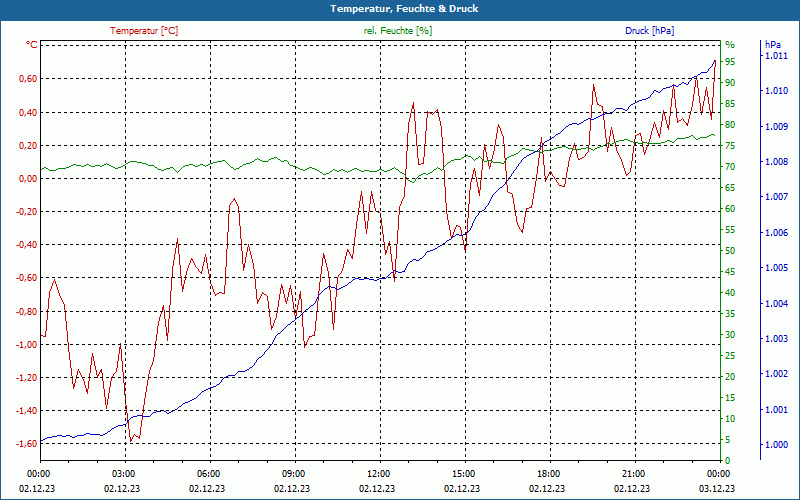Select the blue 'Druck [hPa]' legend label
The width and height of the screenshot is (800, 500).
pyautogui.click(x=649, y=31)
